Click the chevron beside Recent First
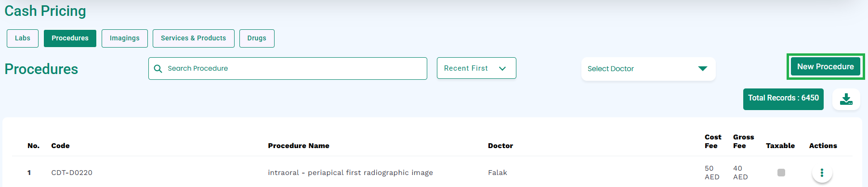The image size is (868, 187). click(502, 69)
